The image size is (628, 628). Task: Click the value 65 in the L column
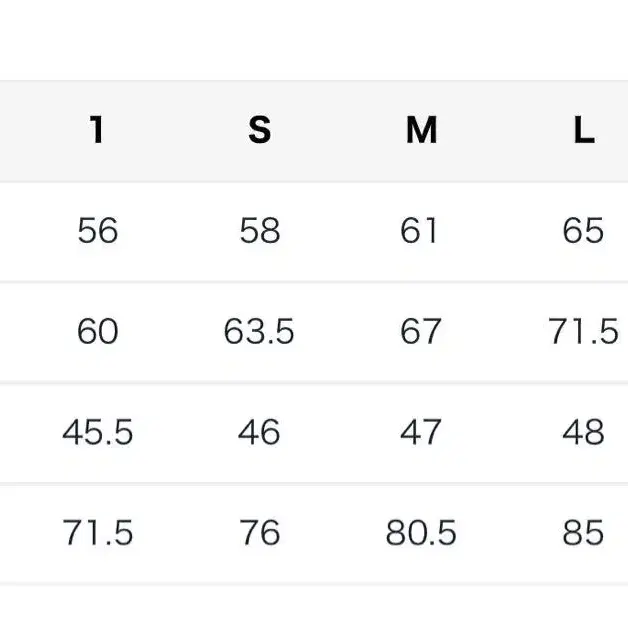pos(583,230)
